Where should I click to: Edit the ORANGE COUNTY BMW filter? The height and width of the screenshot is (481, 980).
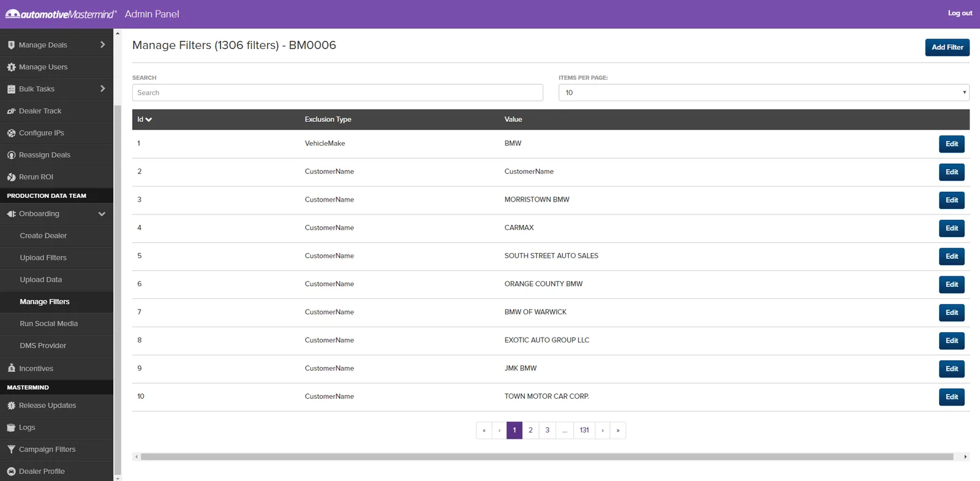pyautogui.click(x=951, y=285)
